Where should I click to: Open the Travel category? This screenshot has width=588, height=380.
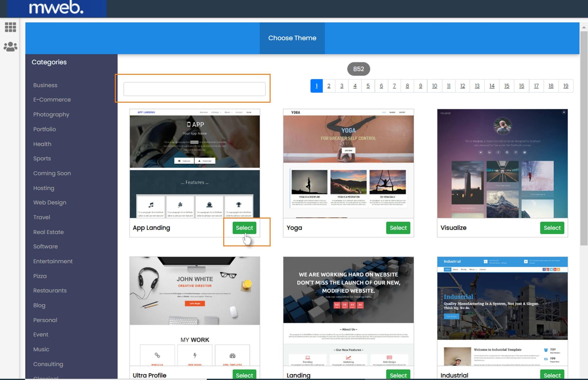click(x=42, y=217)
